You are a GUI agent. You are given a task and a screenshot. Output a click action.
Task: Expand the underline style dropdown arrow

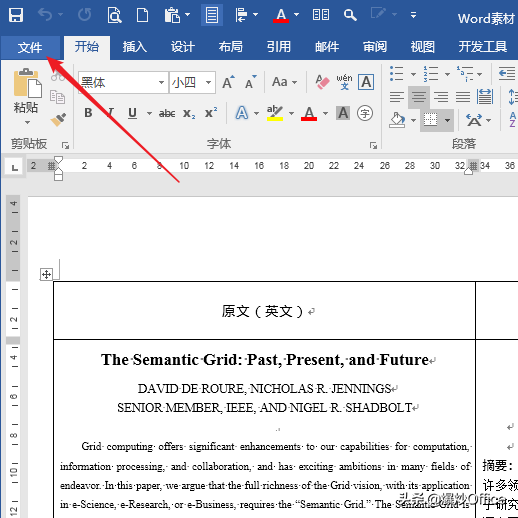pyautogui.click(x=149, y=114)
